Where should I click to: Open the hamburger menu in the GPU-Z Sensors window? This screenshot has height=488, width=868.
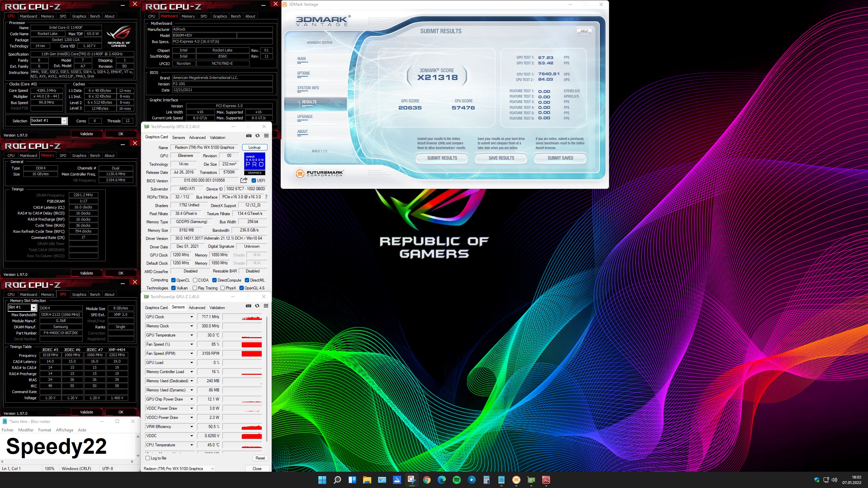[x=266, y=306]
